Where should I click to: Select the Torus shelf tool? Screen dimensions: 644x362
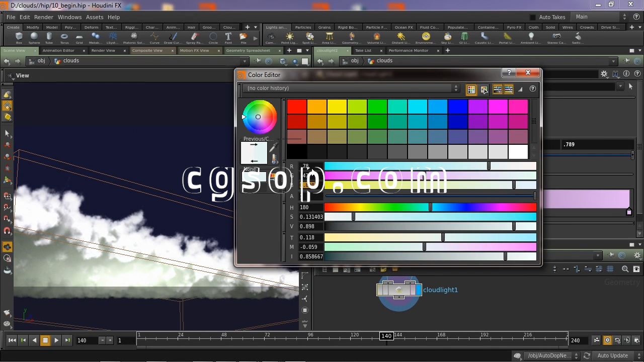64,38
